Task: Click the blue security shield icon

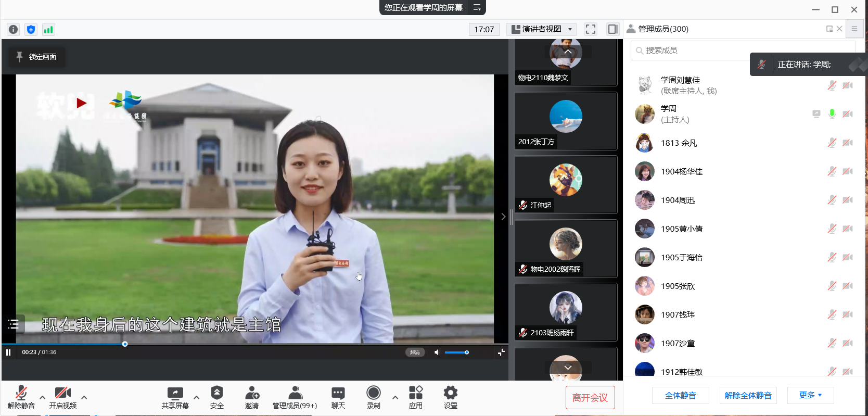Action: (31, 30)
